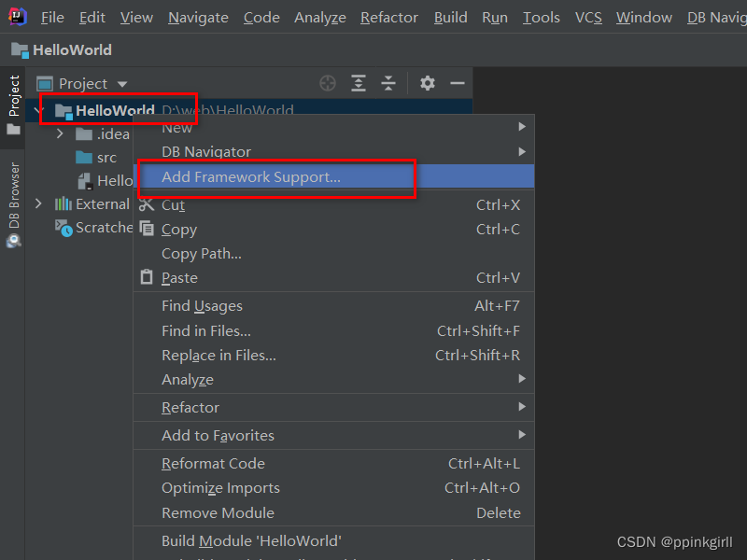Open the DB Navigator menu in menu bar
The height and width of the screenshot is (560, 747).
click(x=716, y=18)
